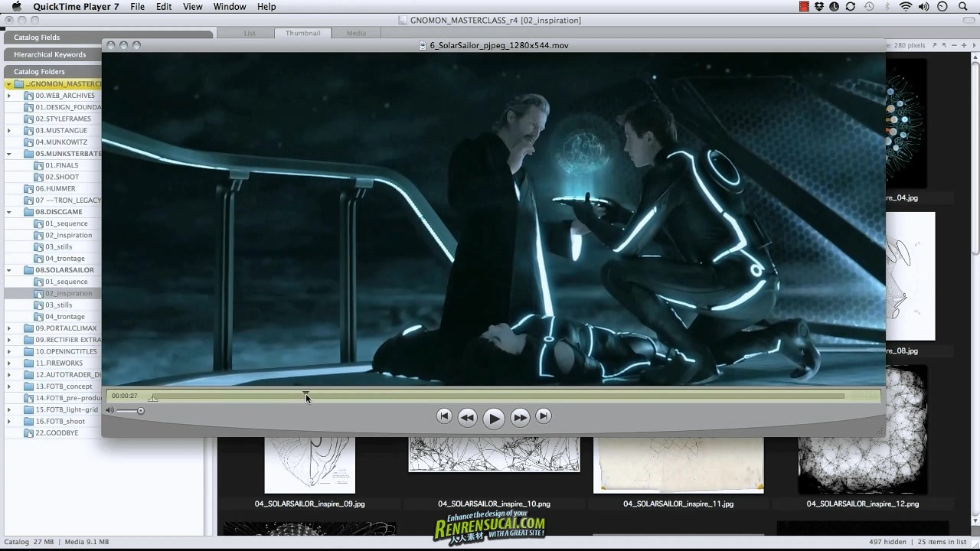Collapse the 08.SOLARSAILOR folder
Screen dimensions: 980x551
click(x=8, y=270)
